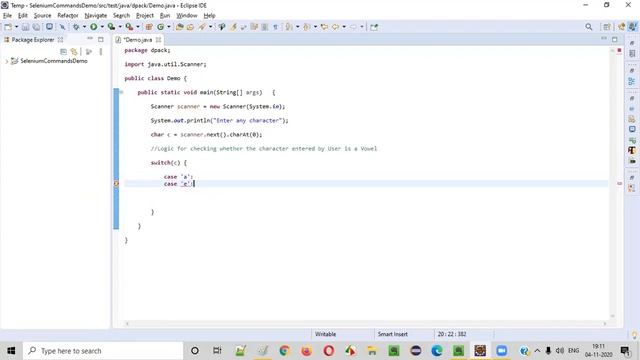
Task: Open the Run dropdown arrow
Action: point(102,27)
